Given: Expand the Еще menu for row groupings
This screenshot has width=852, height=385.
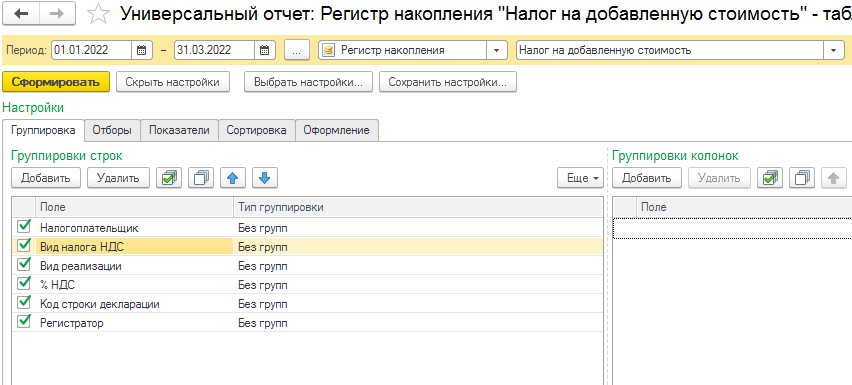Looking at the screenshot, I should coord(580,178).
